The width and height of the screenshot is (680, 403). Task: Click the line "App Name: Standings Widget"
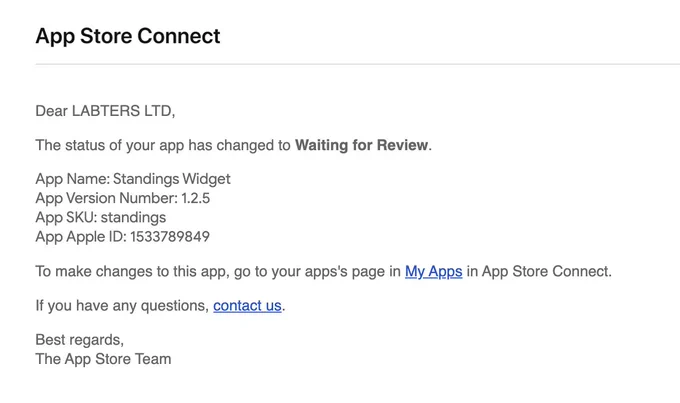click(133, 179)
